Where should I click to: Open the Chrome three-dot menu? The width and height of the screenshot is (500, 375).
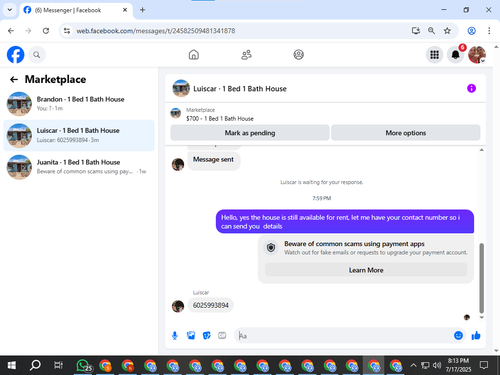point(489,31)
